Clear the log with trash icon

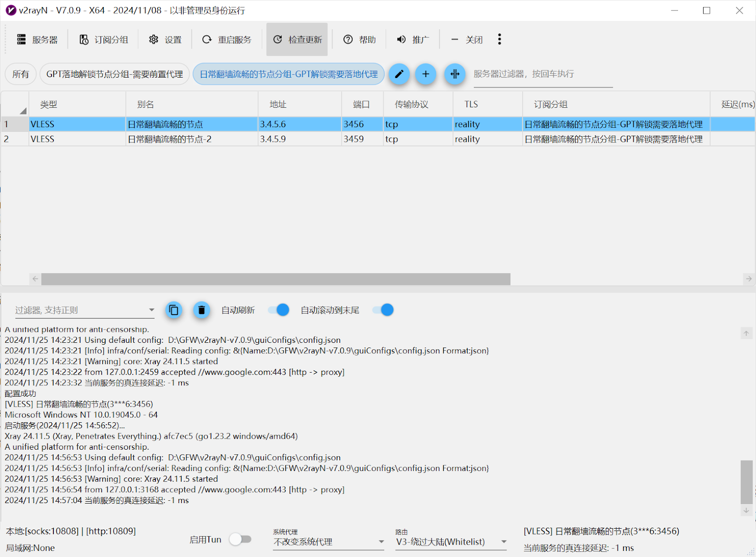(201, 310)
